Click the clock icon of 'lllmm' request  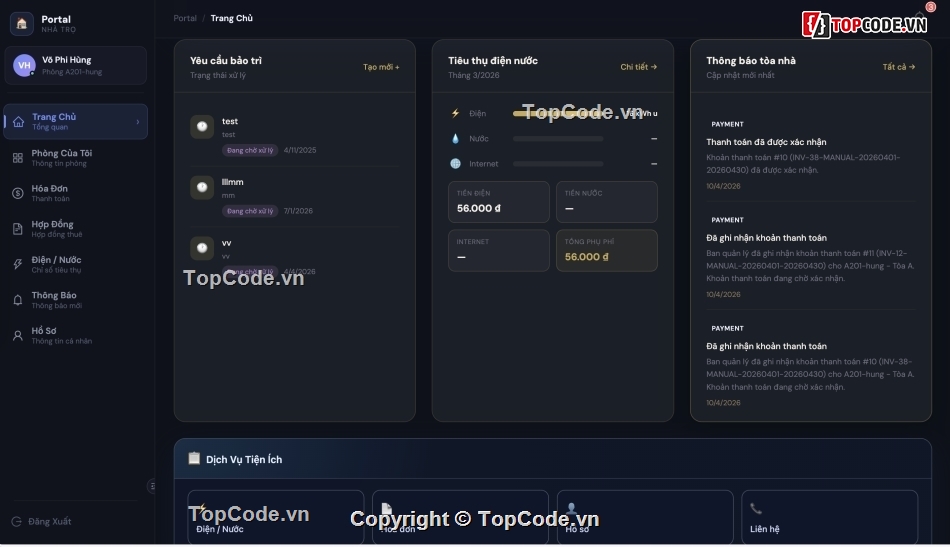click(202, 187)
